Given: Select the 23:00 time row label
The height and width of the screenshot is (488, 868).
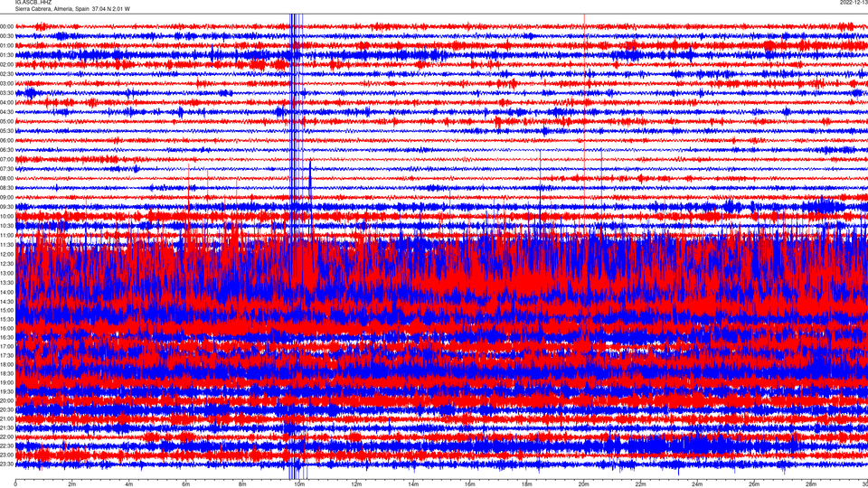Looking at the screenshot, I should [x=7, y=455].
